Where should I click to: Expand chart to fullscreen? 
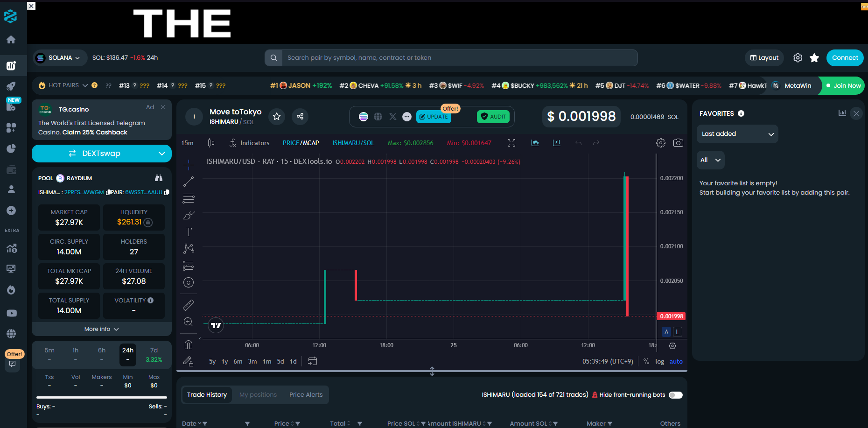(x=511, y=143)
